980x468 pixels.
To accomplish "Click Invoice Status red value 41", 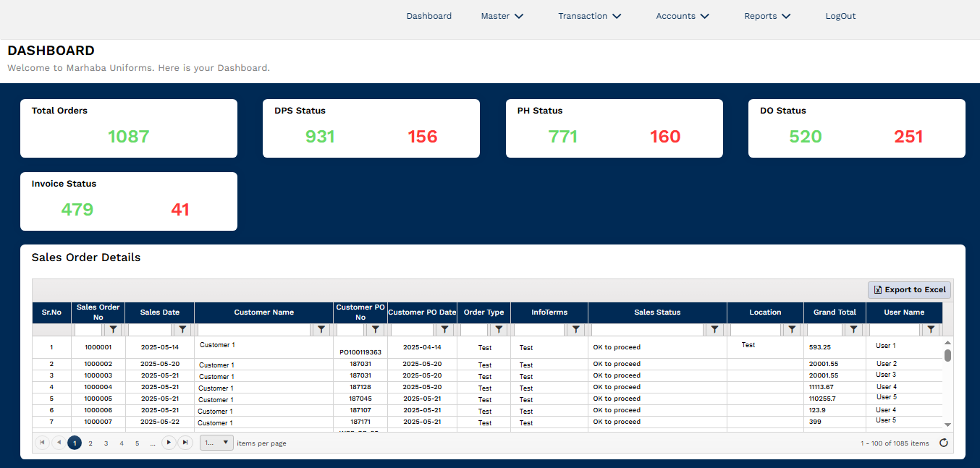I will [180, 210].
